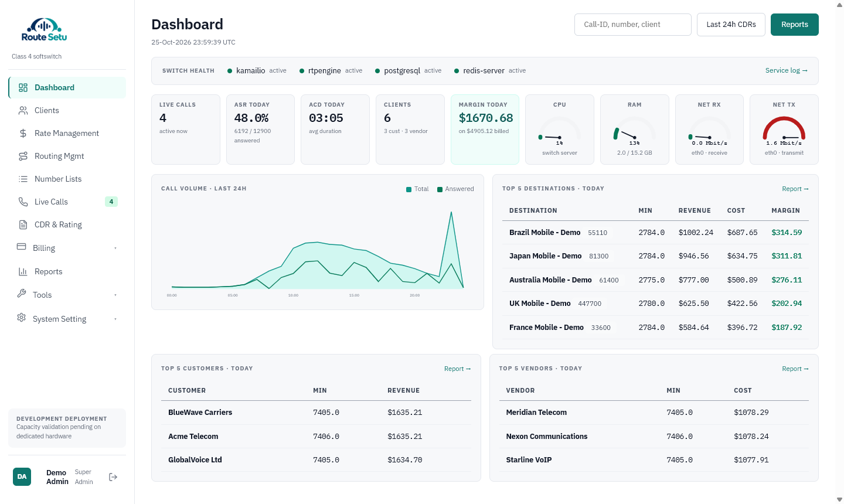This screenshot has height=504, width=844.
Task: Click the CDR & Rating document icon
Action: click(23, 224)
